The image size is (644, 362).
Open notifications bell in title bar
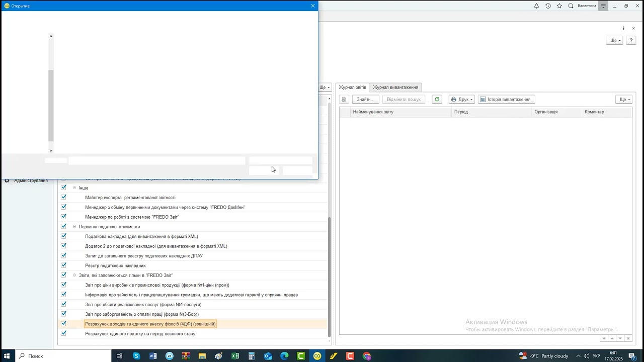click(536, 6)
